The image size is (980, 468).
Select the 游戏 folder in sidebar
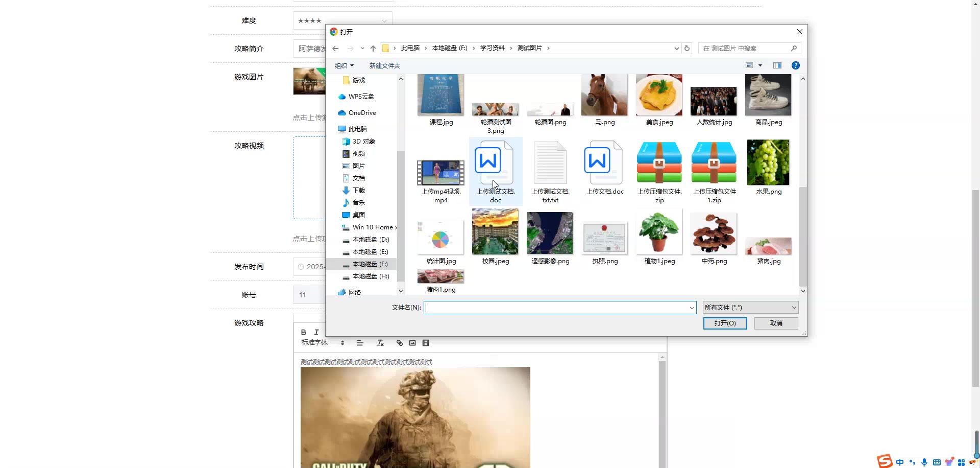pos(354,80)
